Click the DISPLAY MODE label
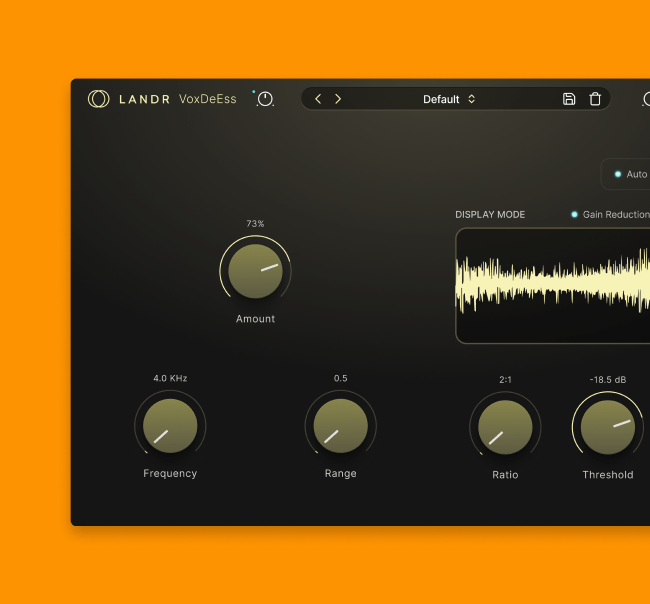650x604 pixels. (490, 214)
